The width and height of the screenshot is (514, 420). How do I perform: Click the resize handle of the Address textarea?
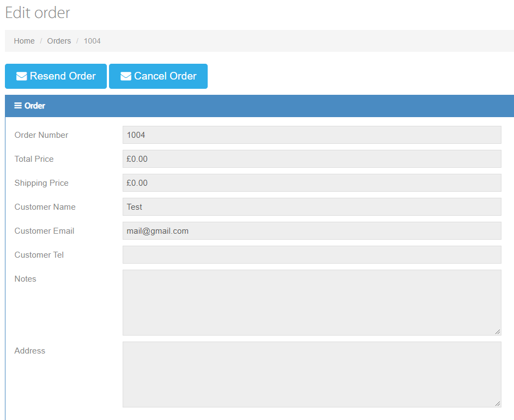(498, 403)
